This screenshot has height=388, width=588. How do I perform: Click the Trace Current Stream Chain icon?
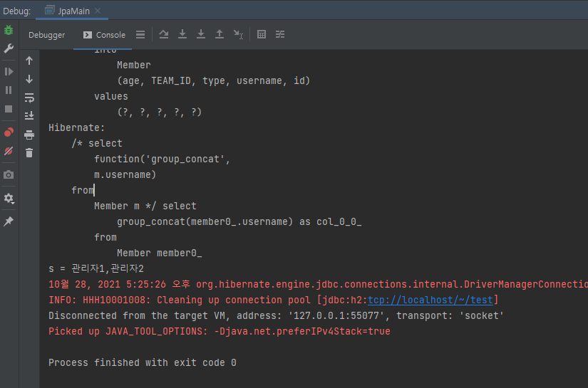click(x=280, y=34)
